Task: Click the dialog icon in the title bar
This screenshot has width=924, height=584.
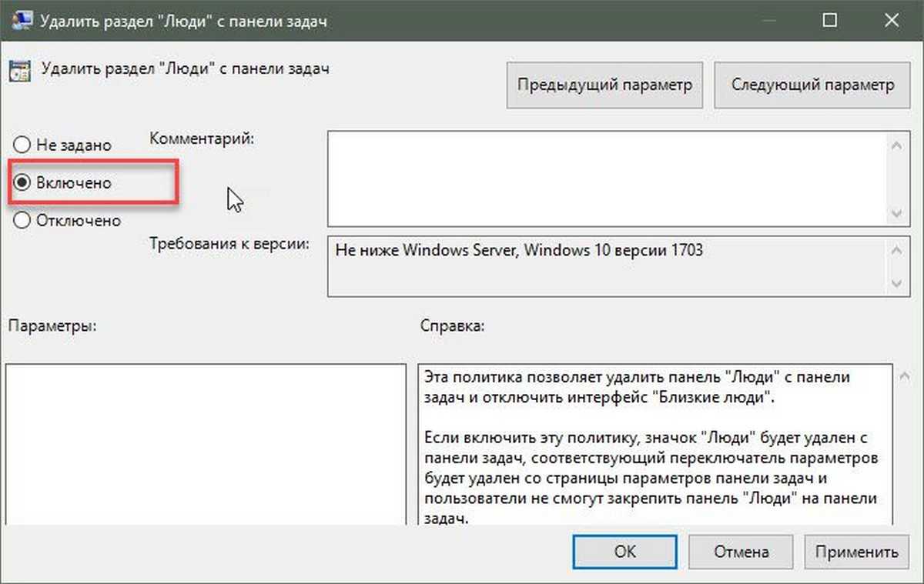Action: [x=18, y=21]
